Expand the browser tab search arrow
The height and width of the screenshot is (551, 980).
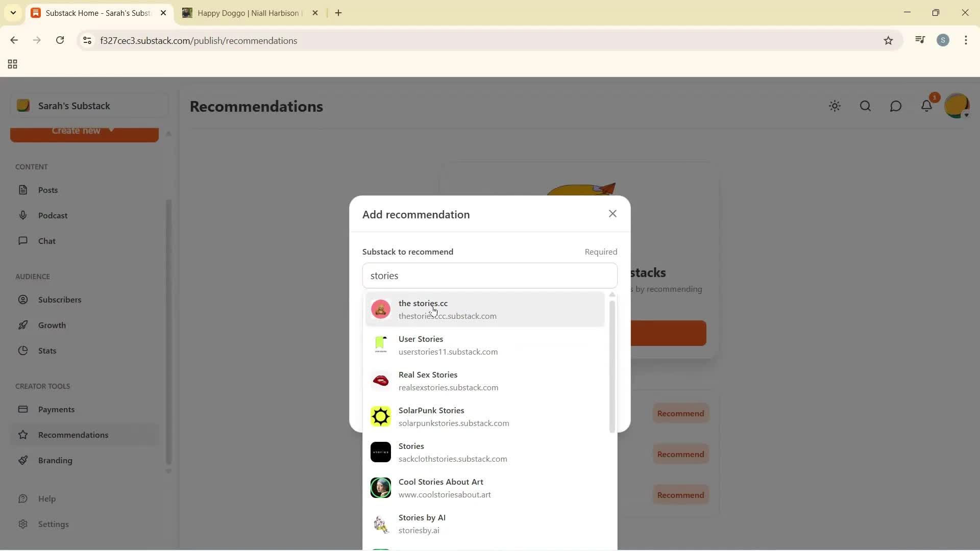13,13
